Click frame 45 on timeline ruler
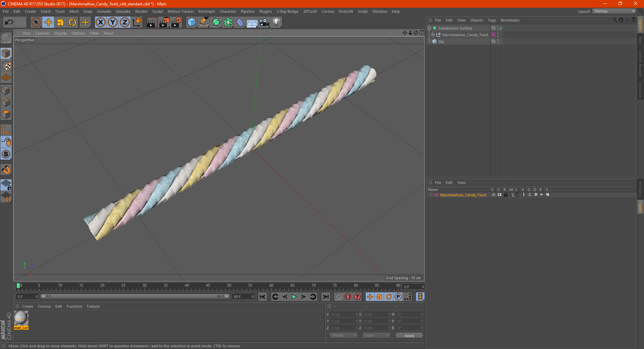 tap(208, 286)
